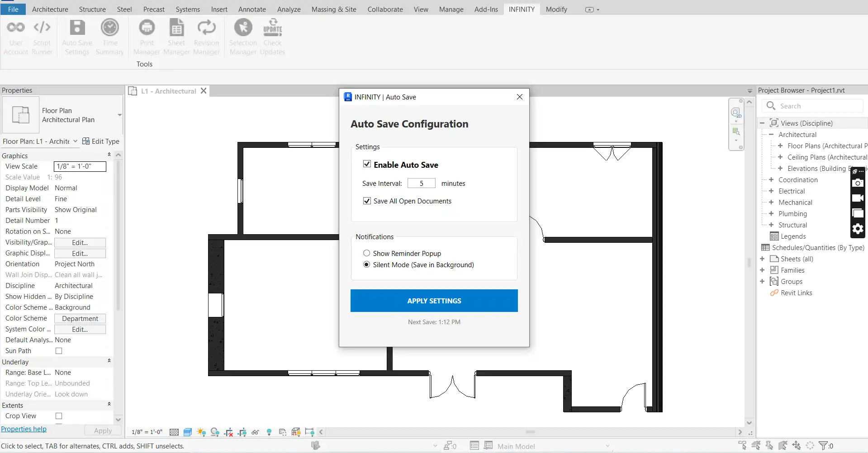Expand the Sheets (all) node

(762, 259)
